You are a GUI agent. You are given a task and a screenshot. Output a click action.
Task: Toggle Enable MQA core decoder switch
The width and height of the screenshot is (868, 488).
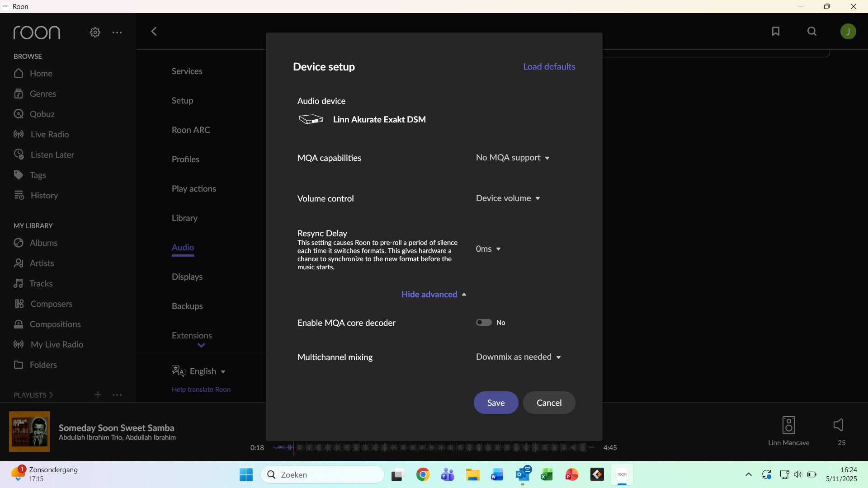coord(484,322)
